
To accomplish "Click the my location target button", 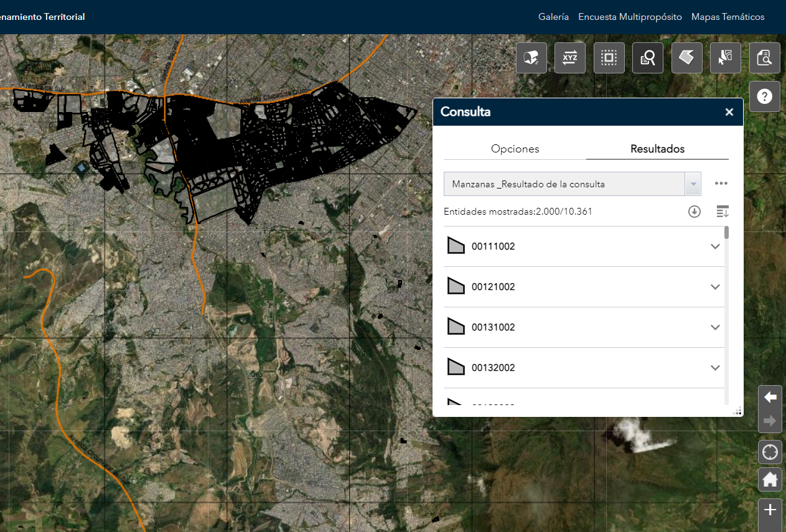I will 770,452.
